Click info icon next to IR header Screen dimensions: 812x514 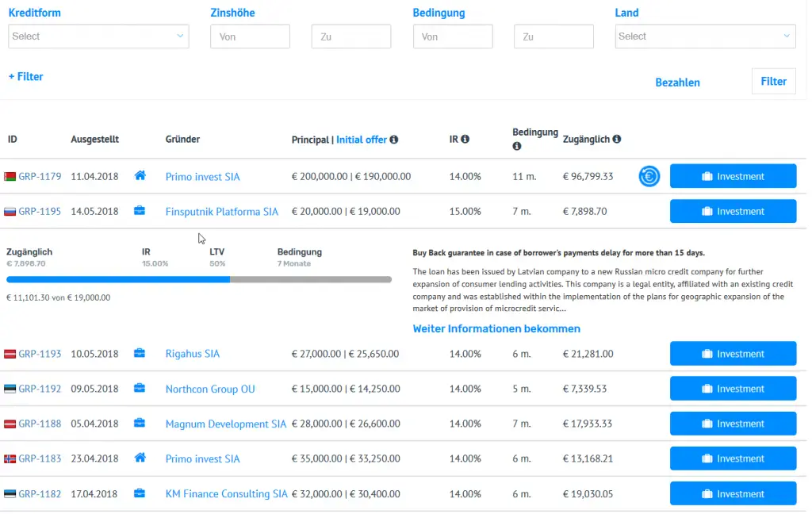coord(465,139)
